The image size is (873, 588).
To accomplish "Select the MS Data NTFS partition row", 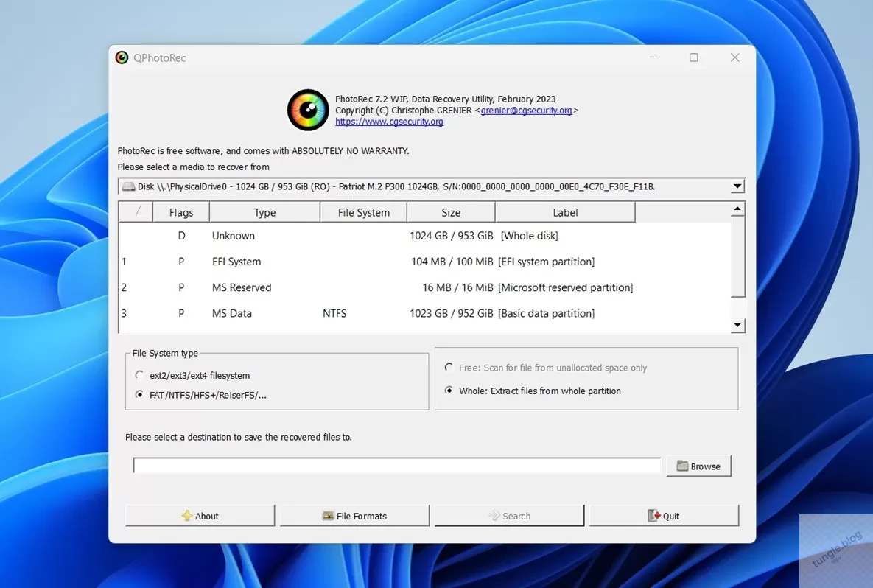I will (424, 313).
